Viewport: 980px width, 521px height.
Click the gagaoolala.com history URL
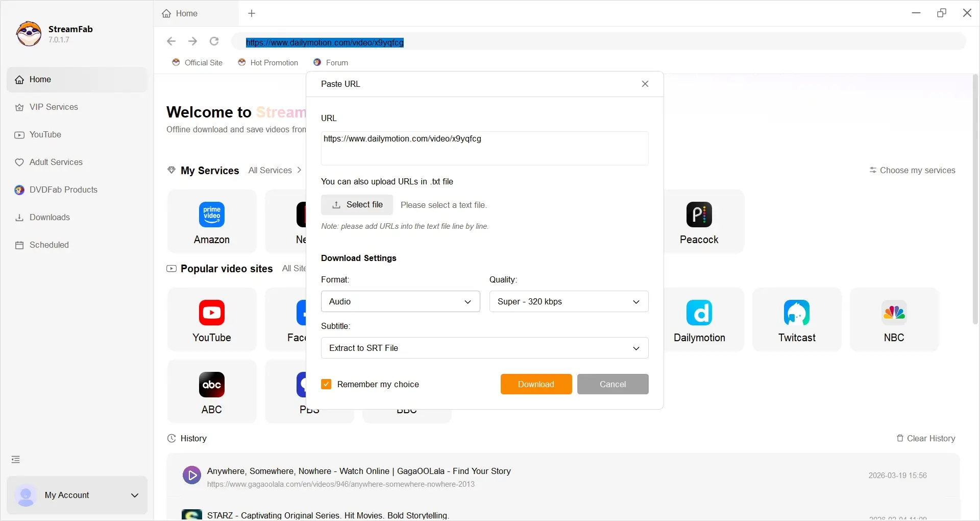coord(341,484)
